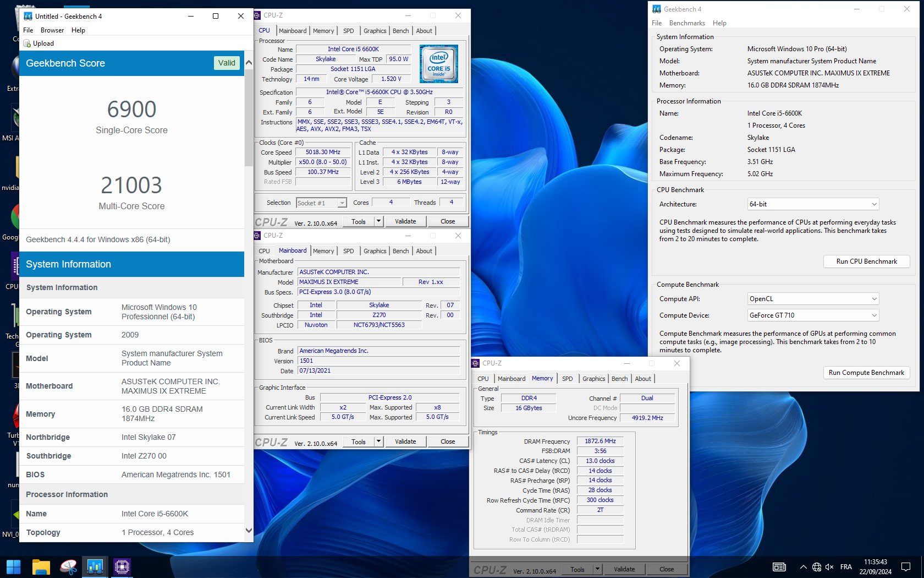Image resolution: width=924 pixels, height=578 pixels.
Task: Click the Southbridge Z270 field in CPU-Z
Action: [379, 315]
